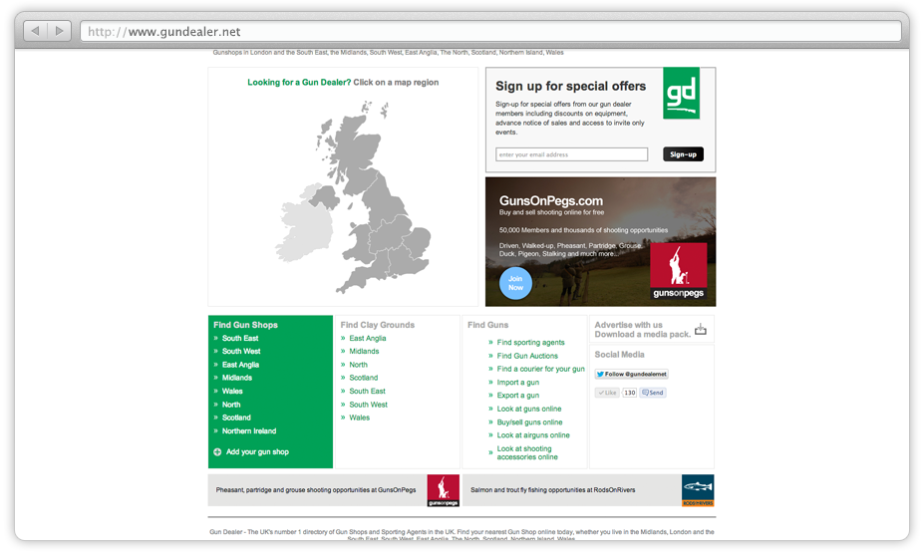This screenshot has width=924, height=560.
Task: Click Look at guns online link
Action: (x=529, y=409)
